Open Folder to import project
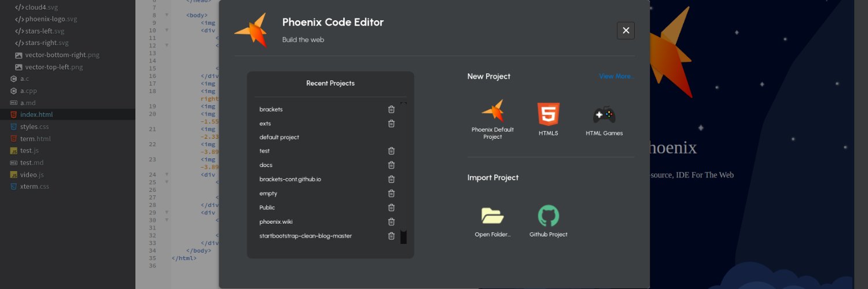This screenshot has height=289, width=868. coord(492,222)
